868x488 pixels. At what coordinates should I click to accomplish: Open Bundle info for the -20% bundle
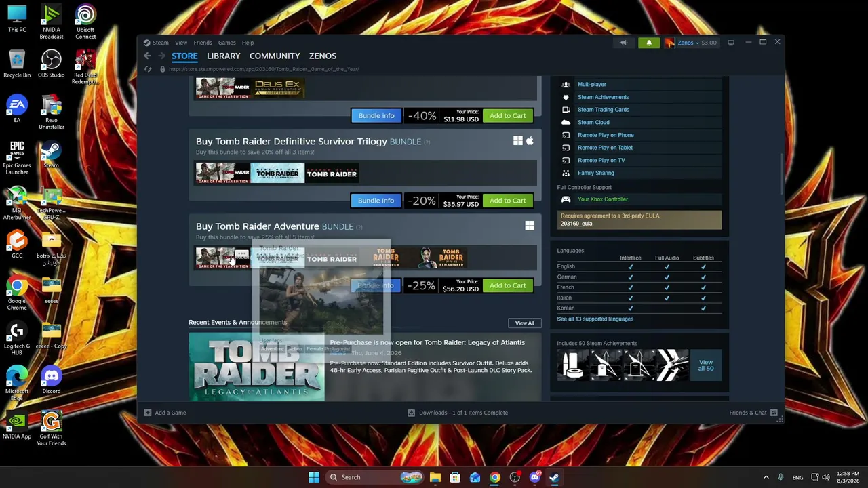click(x=376, y=201)
